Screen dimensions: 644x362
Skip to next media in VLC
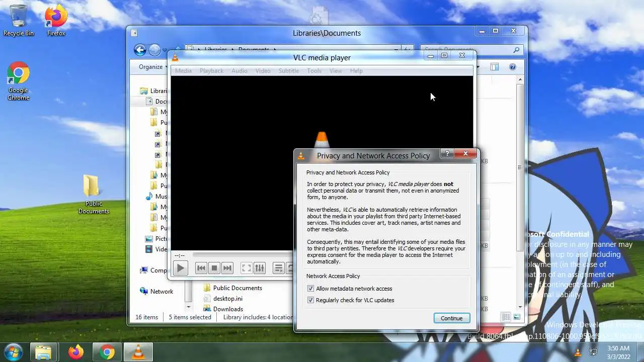(x=227, y=268)
